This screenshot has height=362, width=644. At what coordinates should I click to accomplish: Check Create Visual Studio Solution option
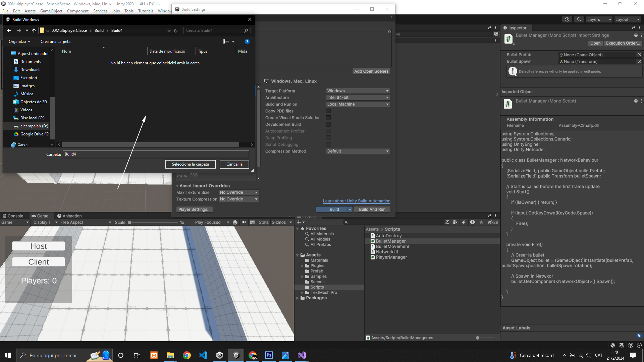point(328,118)
